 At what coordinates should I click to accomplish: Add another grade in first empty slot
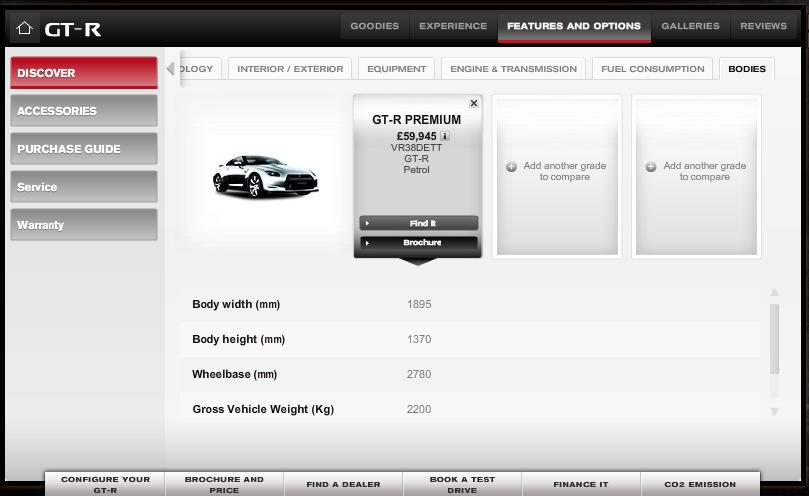557,175
